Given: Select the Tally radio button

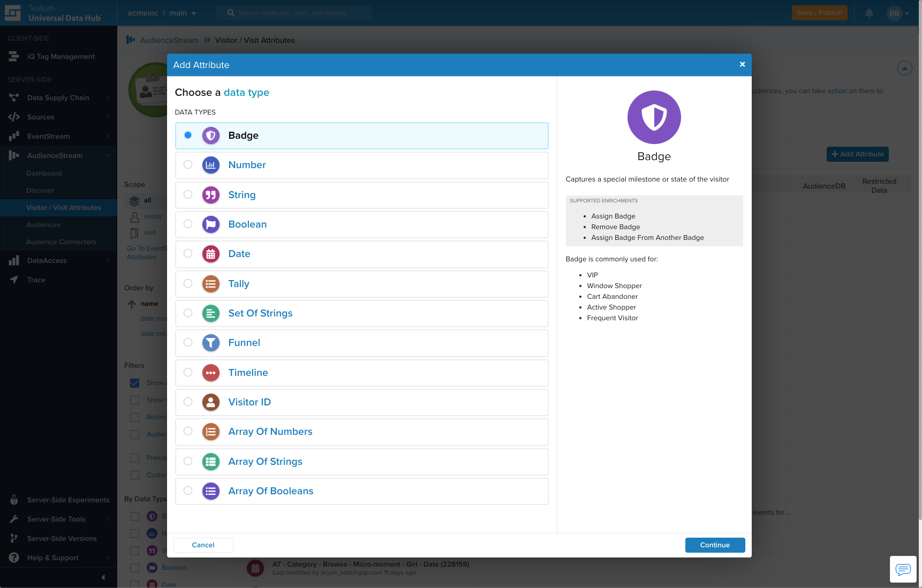Looking at the screenshot, I should [188, 283].
